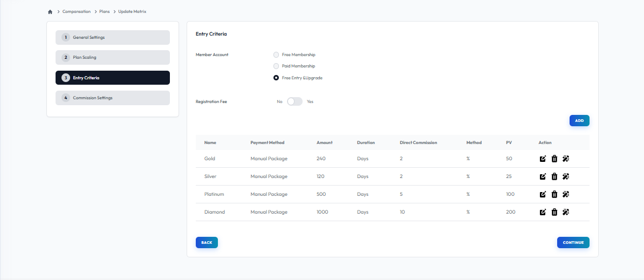Click the Platinum name cell
Image resolution: width=644 pixels, height=280 pixels.
[214, 194]
